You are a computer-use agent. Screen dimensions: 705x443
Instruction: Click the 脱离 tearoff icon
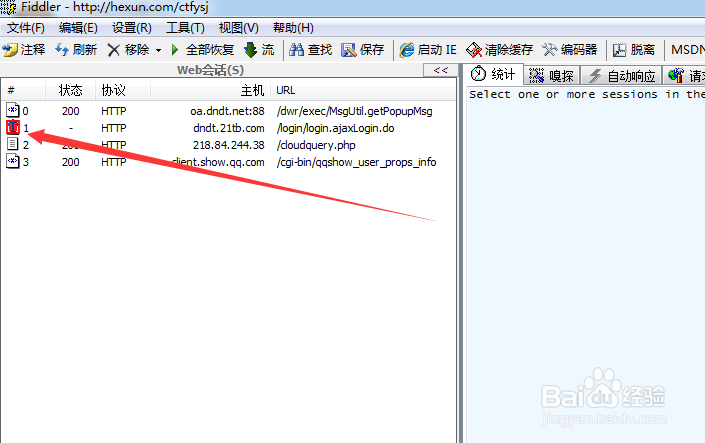pyautogui.click(x=620, y=49)
